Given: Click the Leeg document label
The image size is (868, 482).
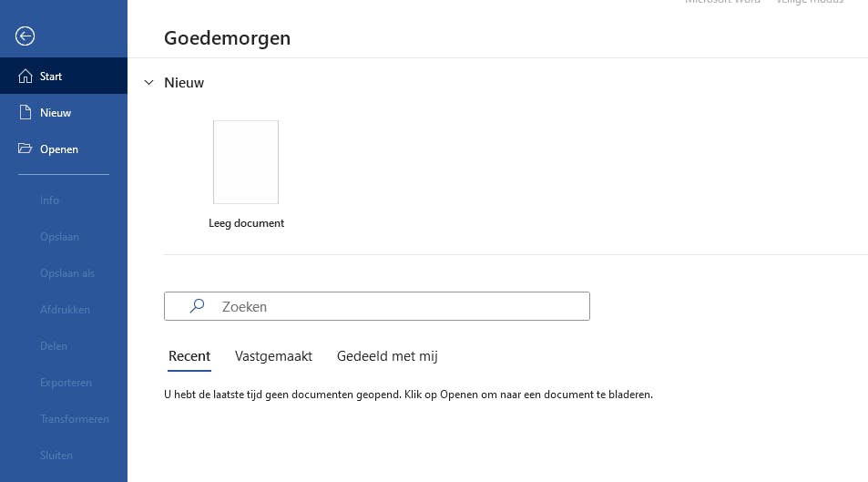Looking at the screenshot, I should [246, 223].
